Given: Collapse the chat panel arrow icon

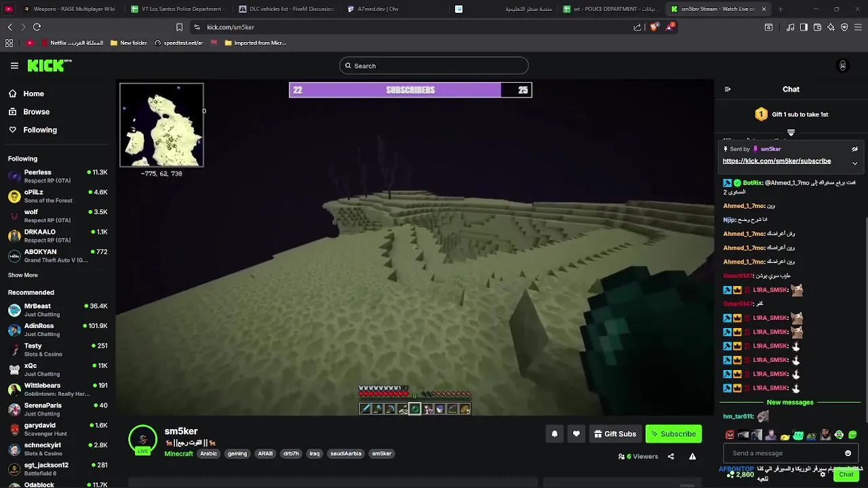Looking at the screenshot, I should [x=728, y=89].
